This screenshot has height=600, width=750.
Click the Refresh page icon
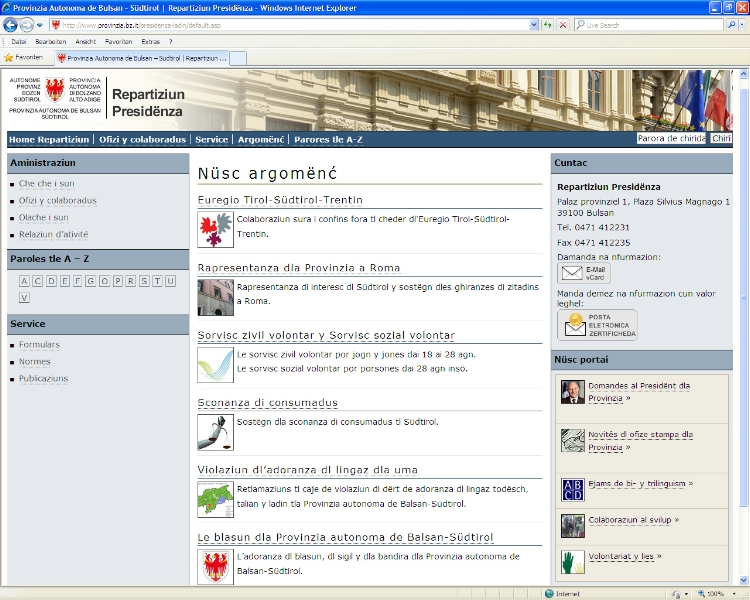[x=548, y=25]
